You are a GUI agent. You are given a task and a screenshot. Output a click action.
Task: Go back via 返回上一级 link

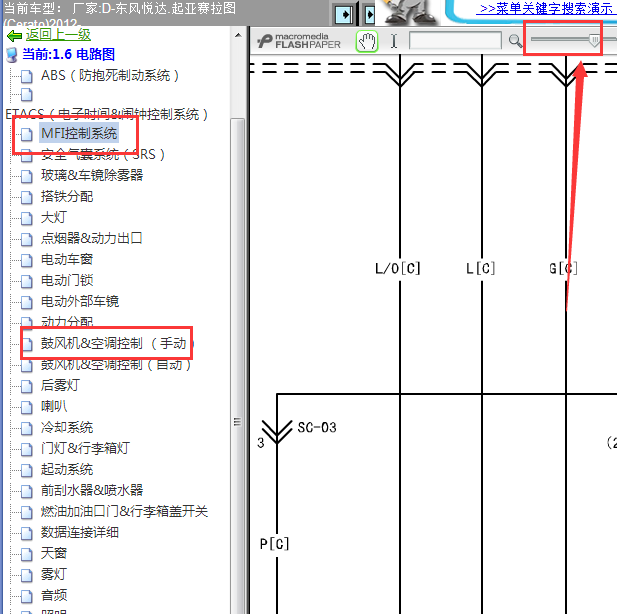click(x=58, y=35)
